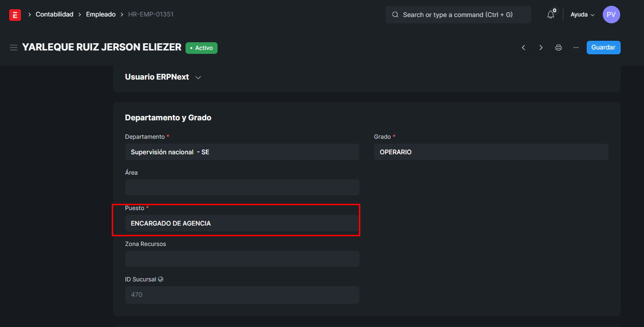This screenshot has height=327, width=644.
Task: Click the print icon
Action: [x=559, y=48]
